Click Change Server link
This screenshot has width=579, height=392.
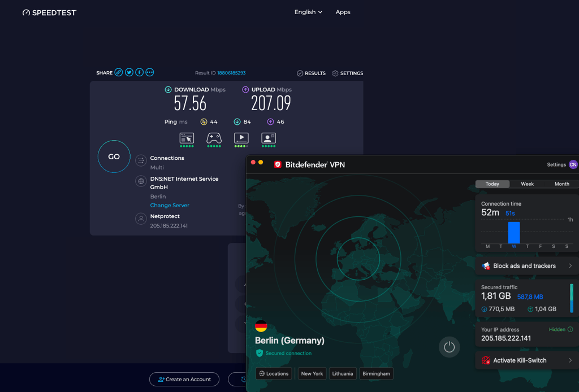[x=170, y=206]
